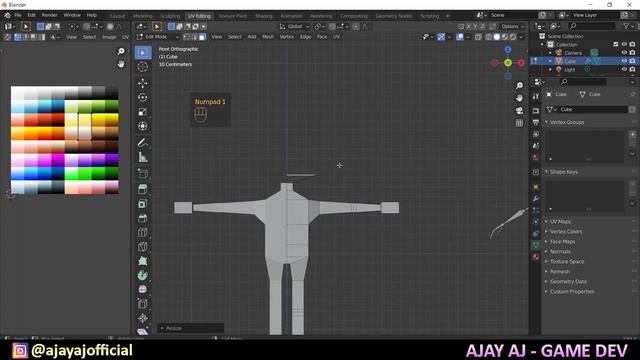Disable Camera render camera toggle
This screenshot has width=640, height=360.
coord(632,53)
